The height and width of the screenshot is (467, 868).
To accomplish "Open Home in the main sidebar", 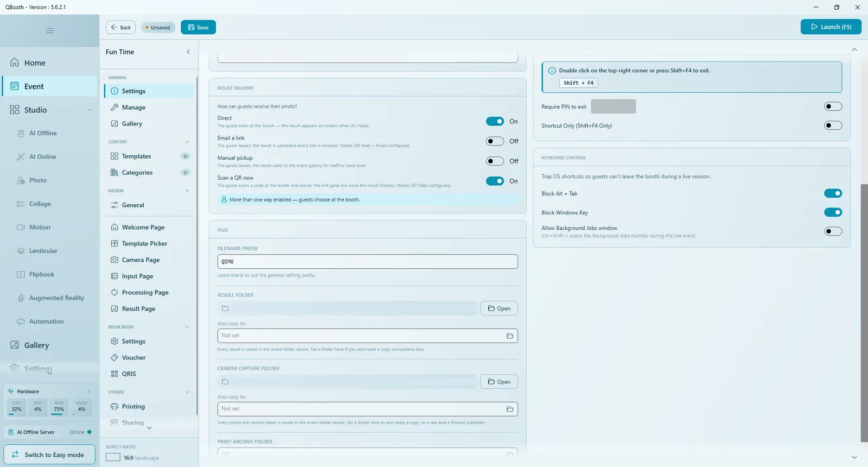I will coord(49,63).
